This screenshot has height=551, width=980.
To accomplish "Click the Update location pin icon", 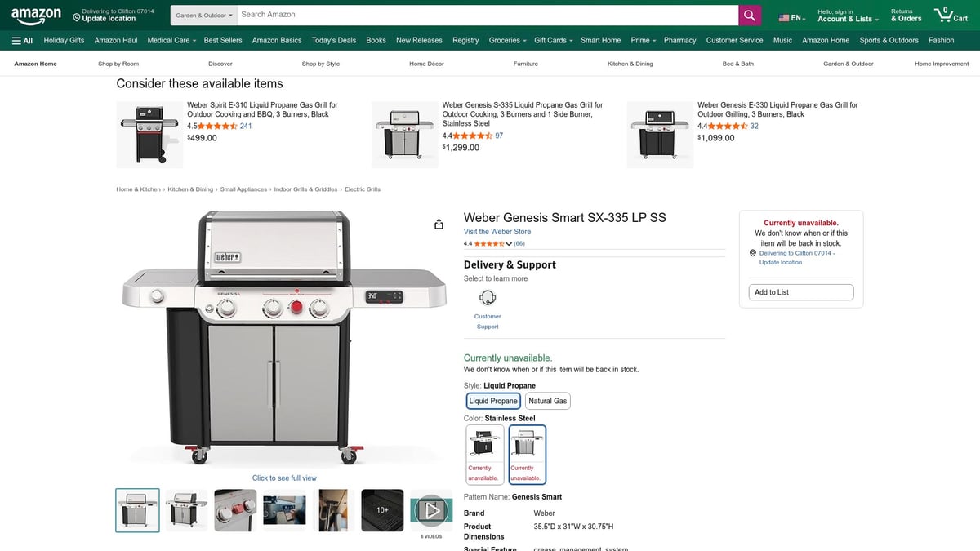I will [x=77, y=17].
